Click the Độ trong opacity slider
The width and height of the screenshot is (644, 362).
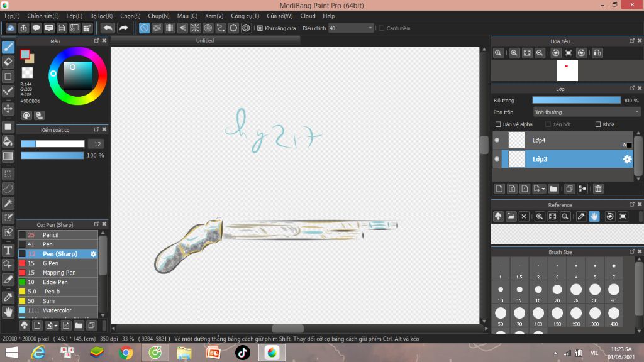pos(576,100)
